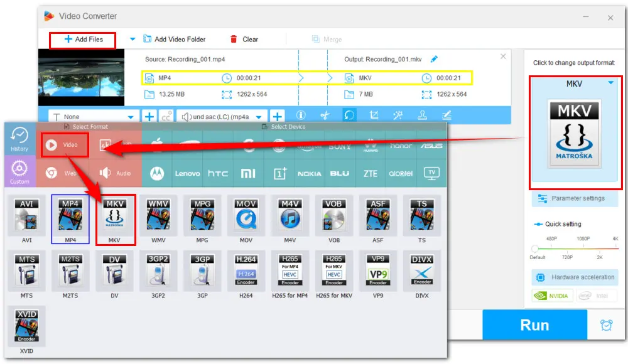The image size is (628, 364).
Task: Open the alarm clock scheduler icon
Action: (x=607, y=325)
